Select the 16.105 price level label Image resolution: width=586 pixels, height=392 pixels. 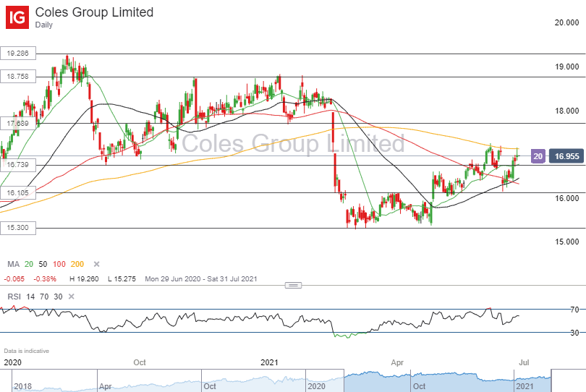[18, 193]
